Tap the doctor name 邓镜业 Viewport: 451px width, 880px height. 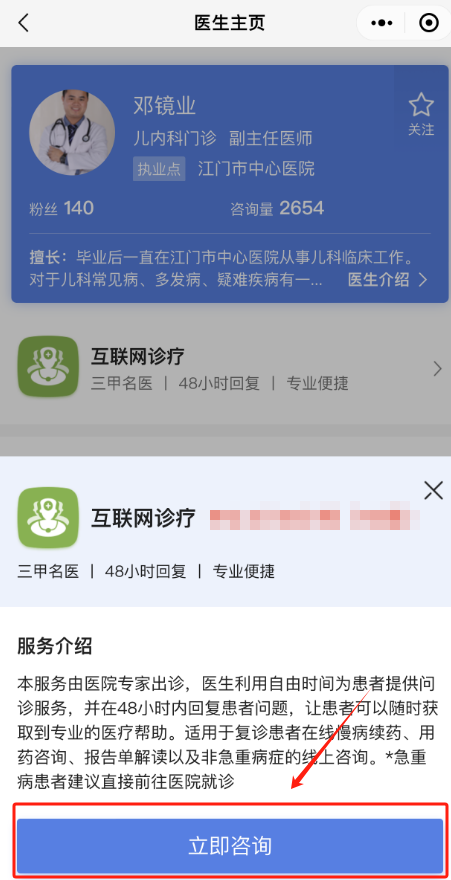pyautogui.click(x=164, y=106)
